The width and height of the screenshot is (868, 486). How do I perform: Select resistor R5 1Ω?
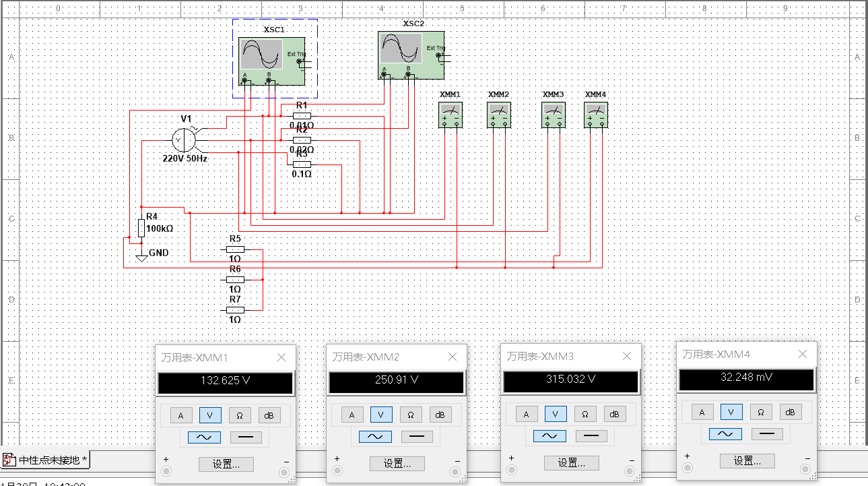235,249
